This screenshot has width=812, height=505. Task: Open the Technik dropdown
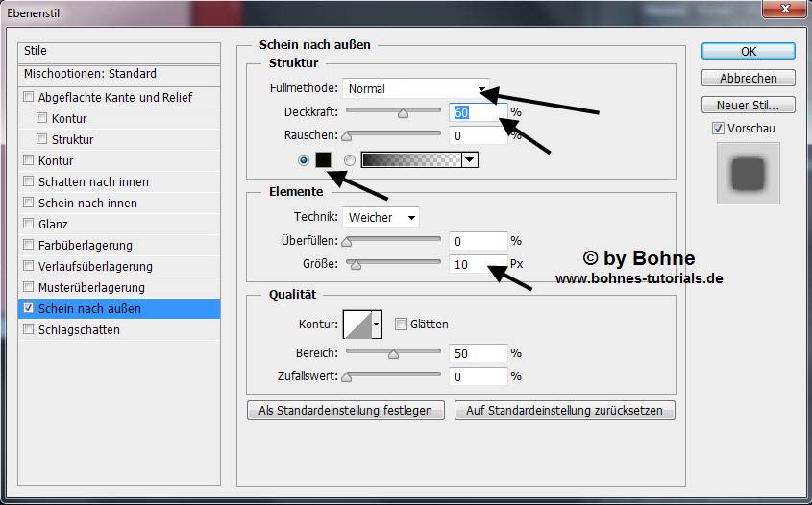tap(381, 218)
